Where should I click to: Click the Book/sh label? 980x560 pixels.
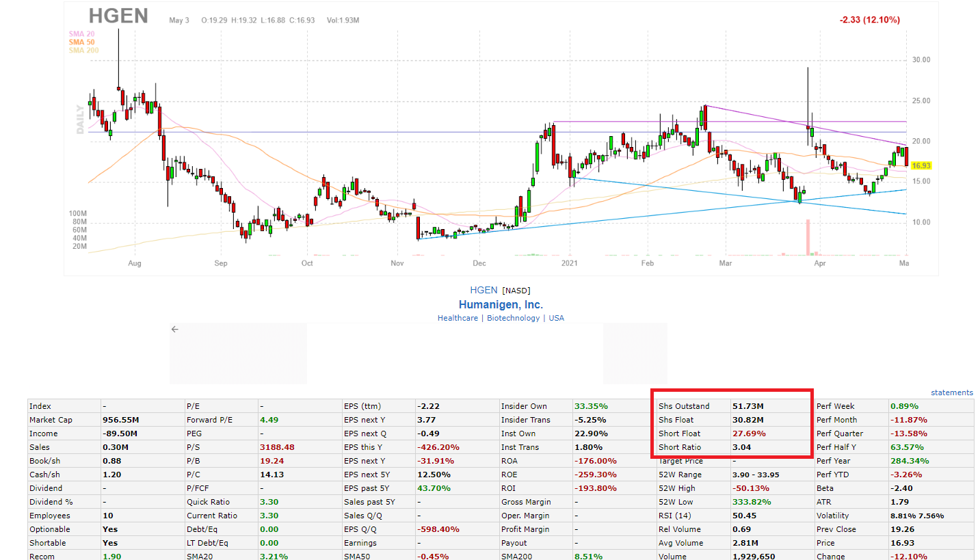click(44, 461)
